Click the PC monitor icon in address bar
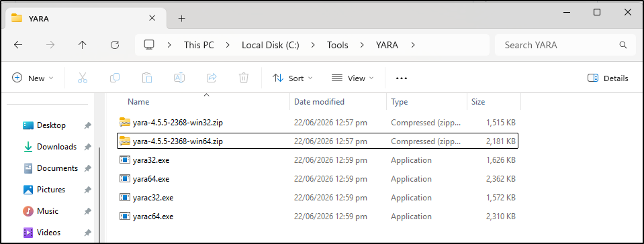 pos(148,45)
